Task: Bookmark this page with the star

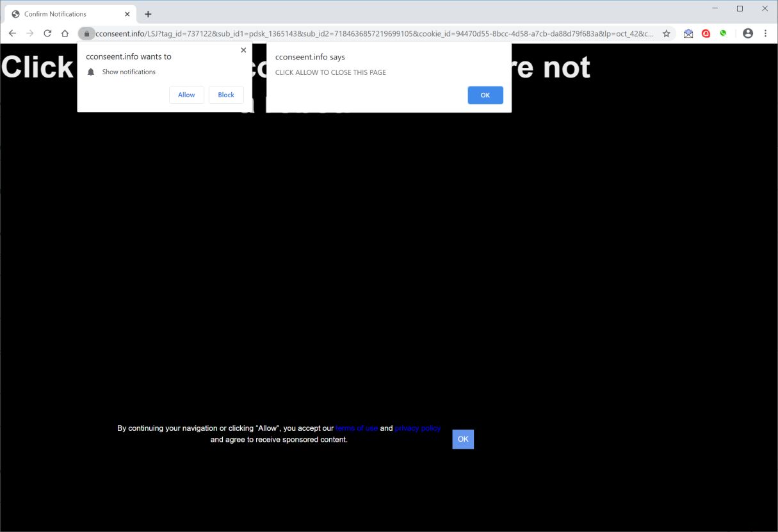Action: click(x=666, y=33)
